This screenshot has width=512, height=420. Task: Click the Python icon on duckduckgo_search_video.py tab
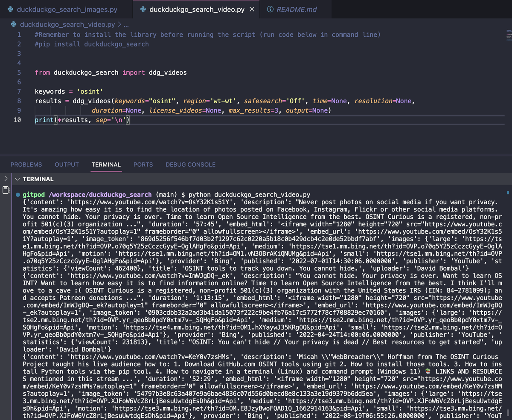[x=143, y=9]
